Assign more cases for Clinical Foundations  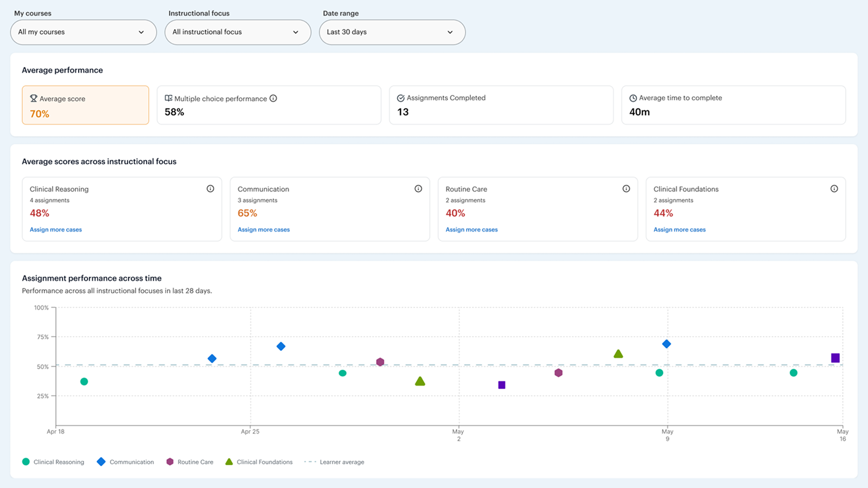pyautogui.click(x=680, y=230)
